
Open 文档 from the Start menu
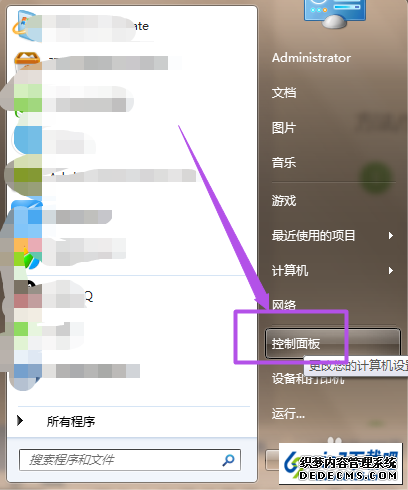click(284, 93)
